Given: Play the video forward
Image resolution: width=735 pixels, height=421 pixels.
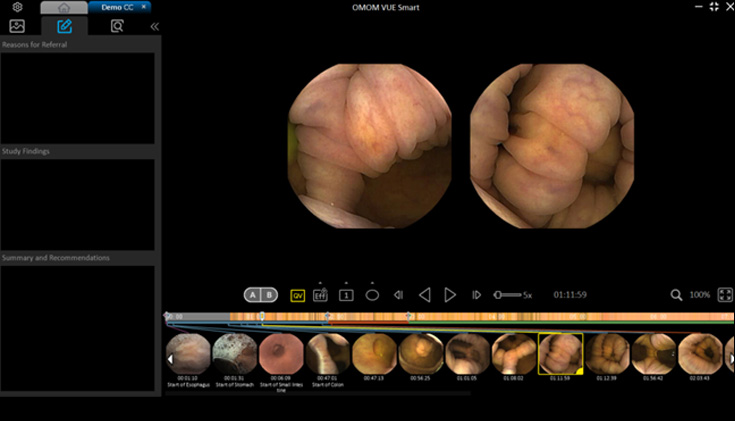Looking at the screenshot, I should click(450, 295).
